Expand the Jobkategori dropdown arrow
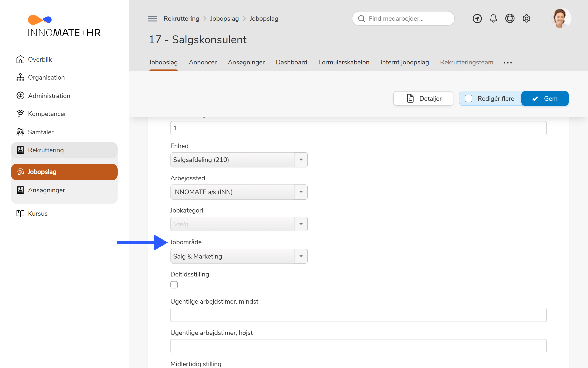 (x=301, y=224)
